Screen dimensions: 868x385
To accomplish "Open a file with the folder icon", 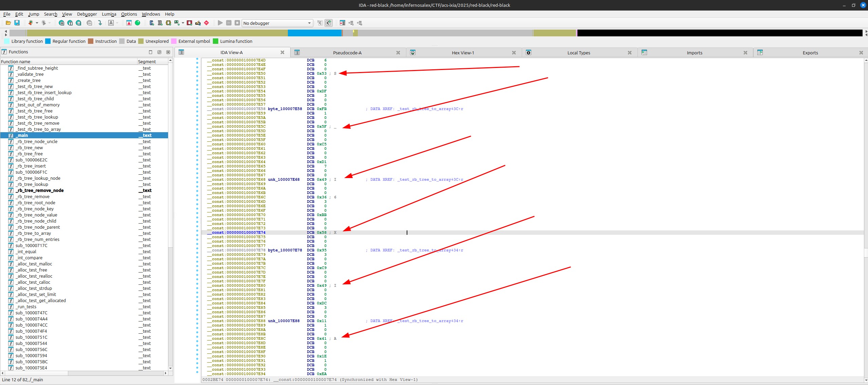I will click(8, 23).
